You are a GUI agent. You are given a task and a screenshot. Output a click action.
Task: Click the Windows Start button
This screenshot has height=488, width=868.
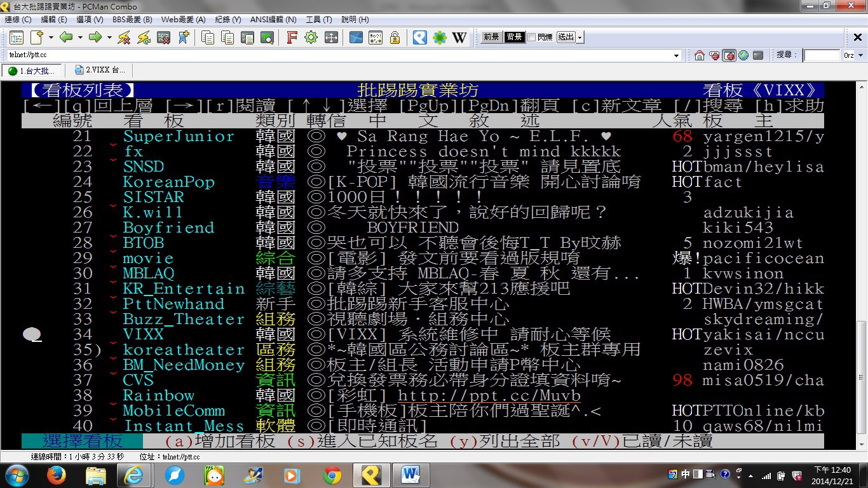point(17,475)
